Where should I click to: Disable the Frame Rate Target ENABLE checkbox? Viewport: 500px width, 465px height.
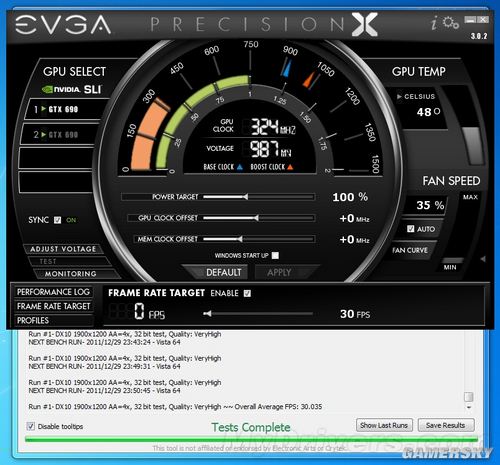247,293
